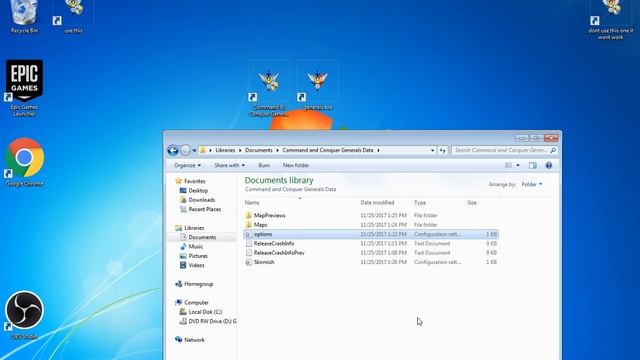
Task: Open Explorer help question mark icon
Action: 549,165
